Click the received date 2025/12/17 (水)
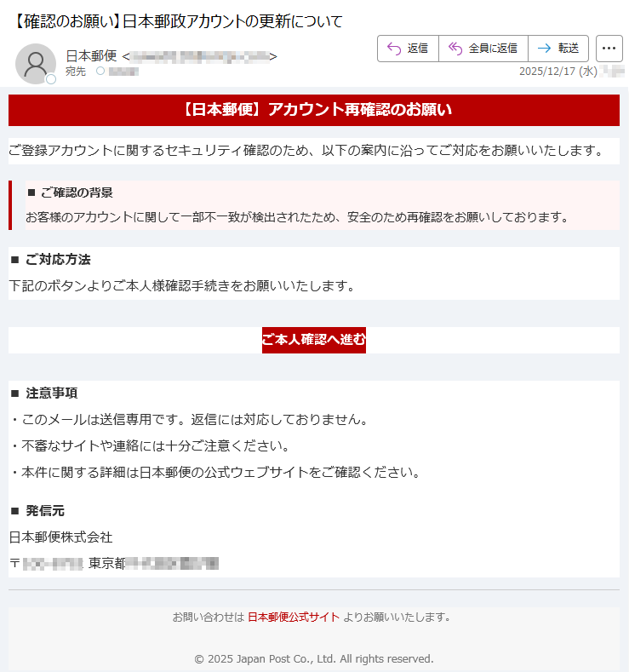This screenshot has width=629, height=672. click(558, 72)
